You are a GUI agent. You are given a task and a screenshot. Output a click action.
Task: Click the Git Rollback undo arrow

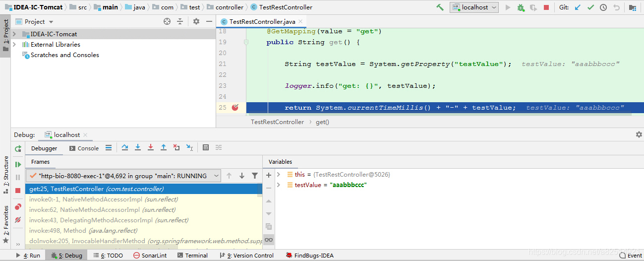[x=616, y=7]
